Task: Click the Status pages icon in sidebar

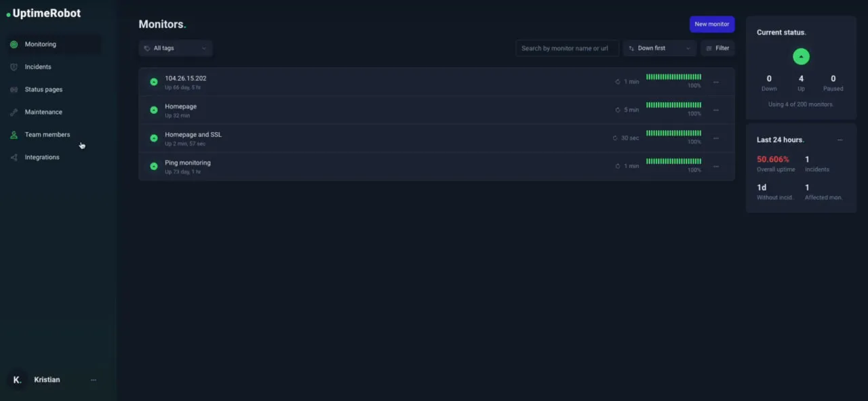Action: 14,89
